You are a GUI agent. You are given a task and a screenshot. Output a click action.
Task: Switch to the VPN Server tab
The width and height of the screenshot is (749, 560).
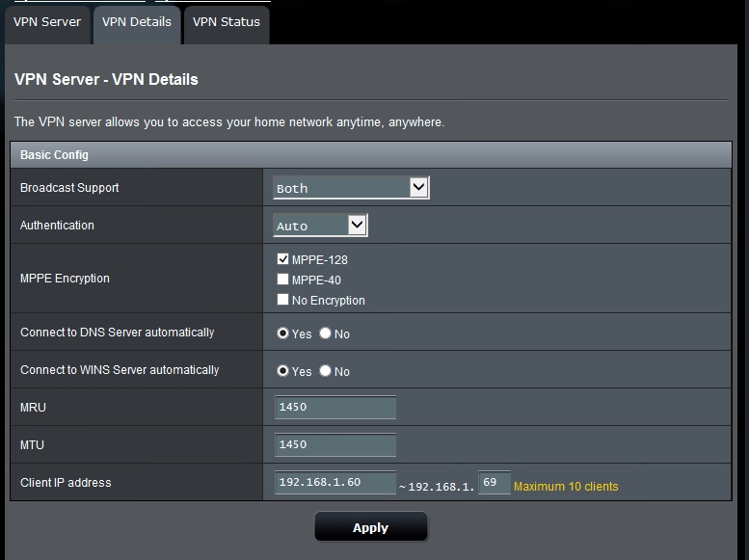click(46, 22)
